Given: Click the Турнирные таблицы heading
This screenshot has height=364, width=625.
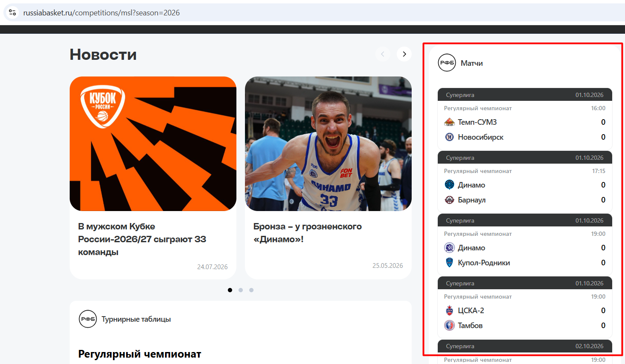Looking at the screenshot, I should pos(136,320).
